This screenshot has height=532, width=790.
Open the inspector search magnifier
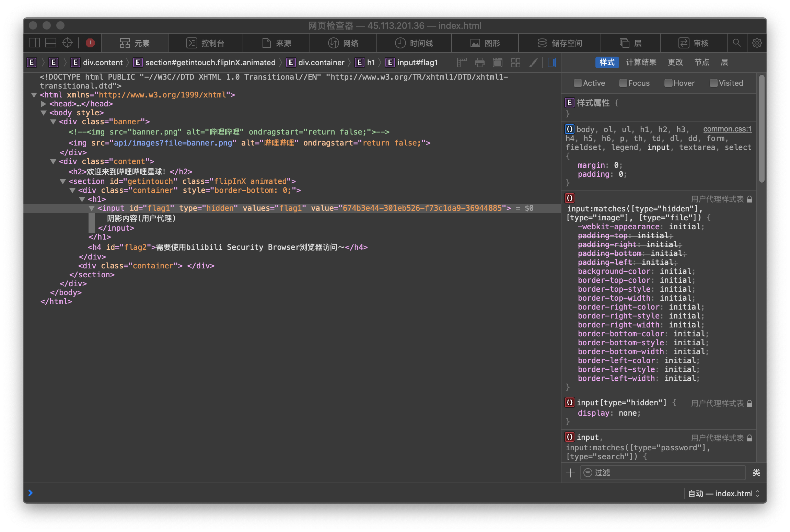click(736, 43)
